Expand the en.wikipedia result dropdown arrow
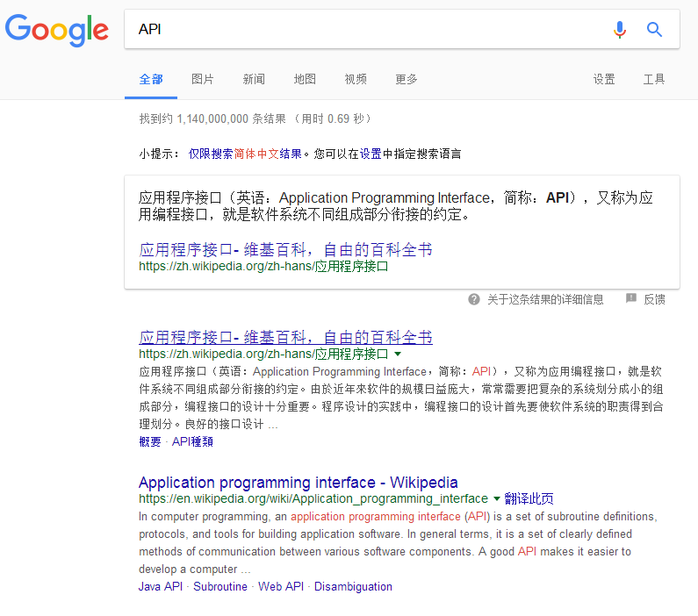The height and width of the screenshot is (616, 698). 497,498
